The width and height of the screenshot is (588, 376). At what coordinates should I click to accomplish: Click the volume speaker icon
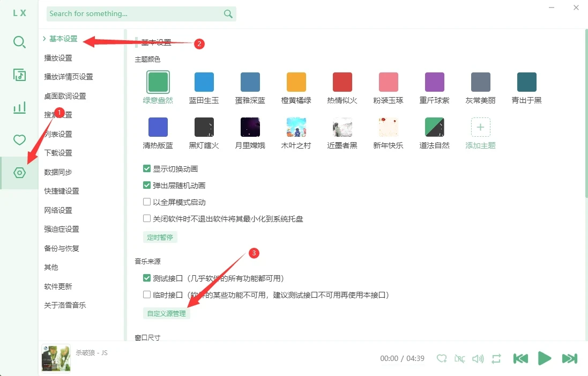click(478, 358)
